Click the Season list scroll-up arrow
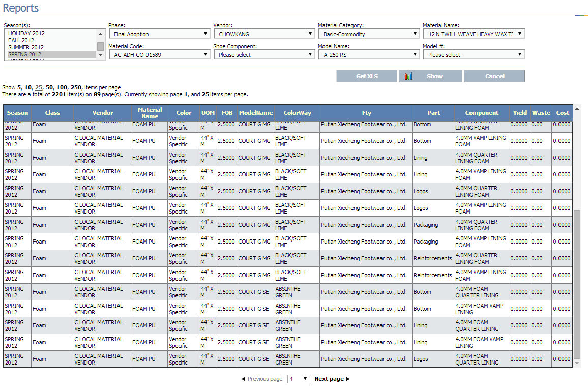The image size is (588, 392). click(x=100, y=34)
